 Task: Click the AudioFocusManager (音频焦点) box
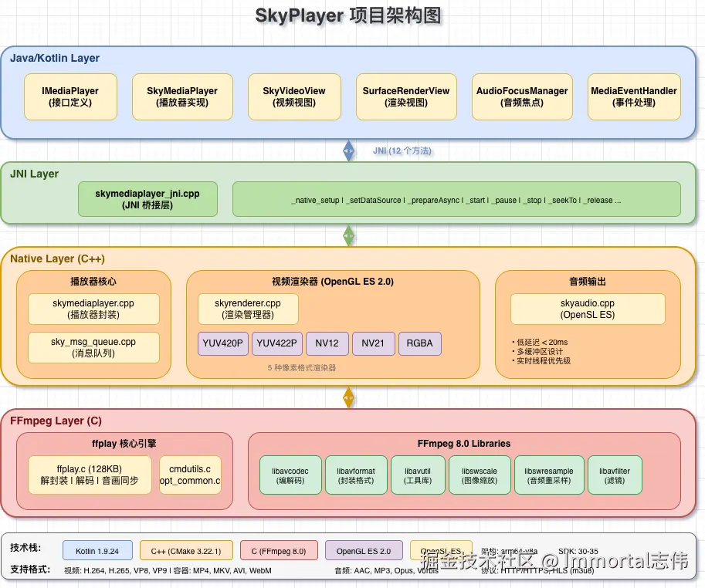coord(522,96)
